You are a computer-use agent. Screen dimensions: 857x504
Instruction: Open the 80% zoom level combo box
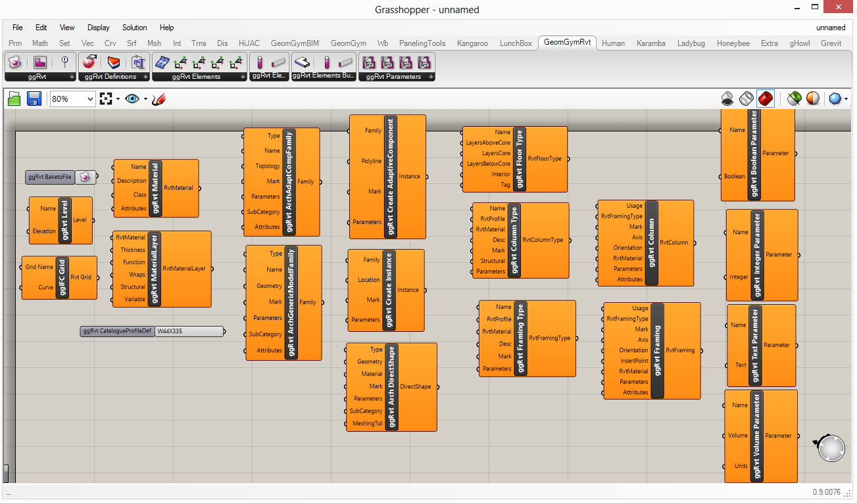(72, 99)
